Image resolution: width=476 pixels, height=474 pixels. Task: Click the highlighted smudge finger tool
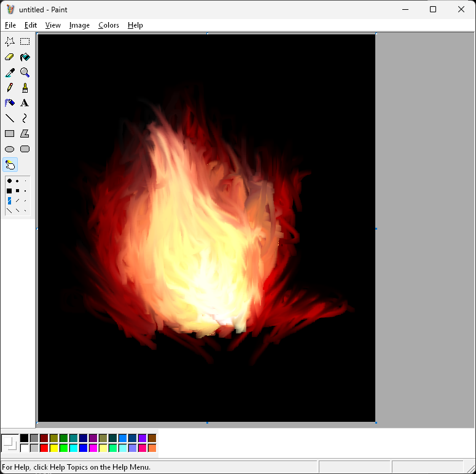10,165
